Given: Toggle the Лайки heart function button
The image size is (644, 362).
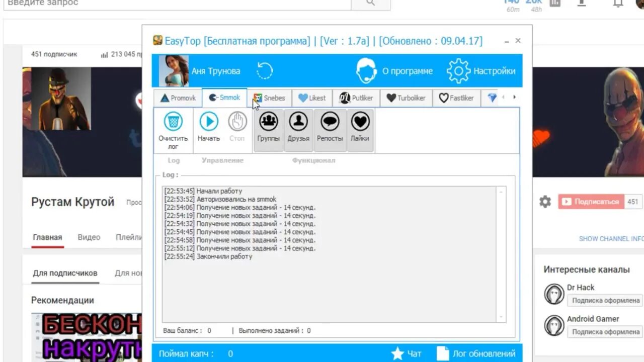Looking at the screenshot, I should 360,130.
